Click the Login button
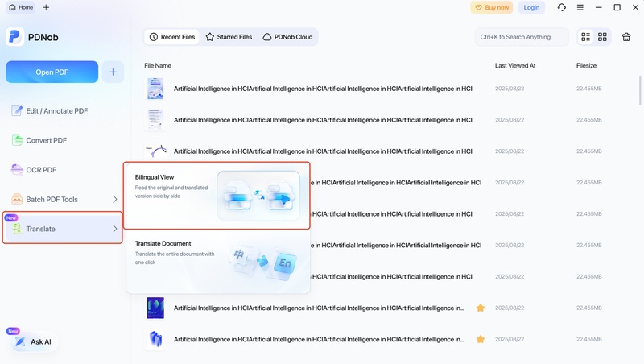This screenshot has width=644, height=364. (x=531, y=7)
